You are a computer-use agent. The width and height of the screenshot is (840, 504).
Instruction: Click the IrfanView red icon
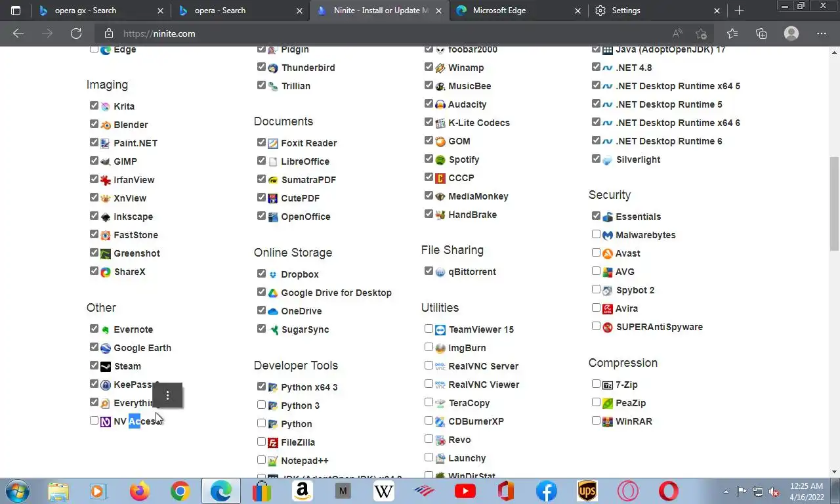point(105,180)
